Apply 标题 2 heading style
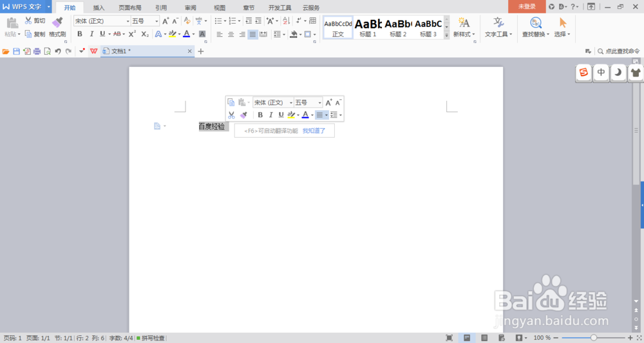This screenshot has width=644, height=343. tap(398, 27)
